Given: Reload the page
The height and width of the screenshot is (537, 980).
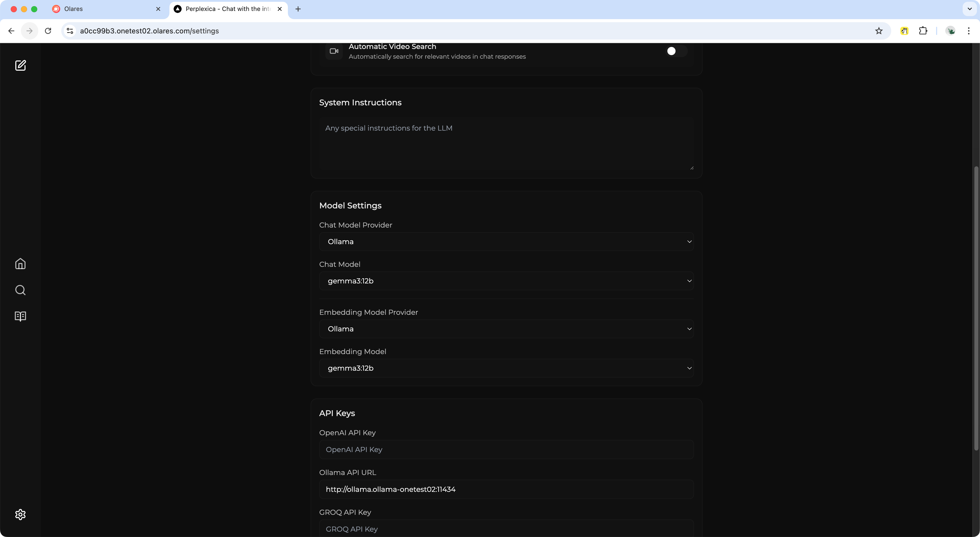Looking at the screenshot, I should [x=48, y=31].
